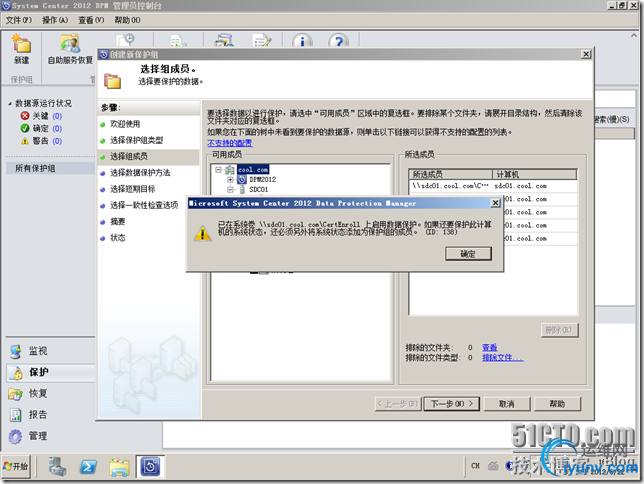
Task: Select the 欢迎使用 wizard step
Action: click(x=125, y=124)
